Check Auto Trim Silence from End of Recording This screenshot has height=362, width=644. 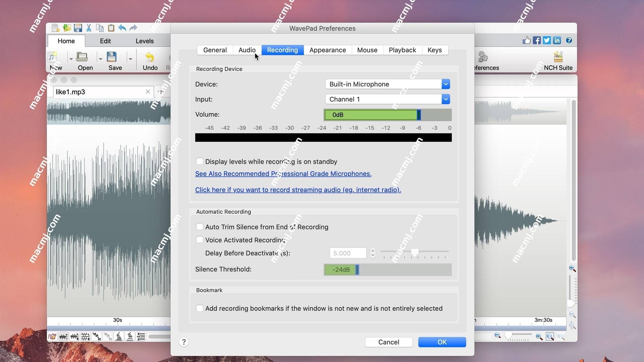click(200, 227)
